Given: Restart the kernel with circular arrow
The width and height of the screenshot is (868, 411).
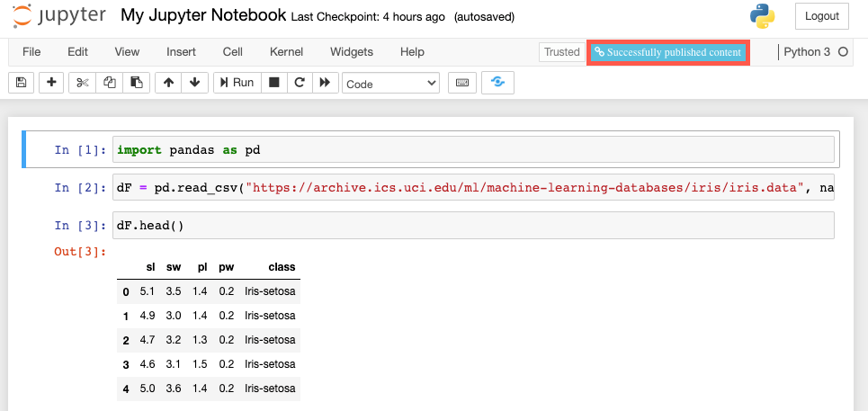Looking at the screenshot, I should pos(300,83).
